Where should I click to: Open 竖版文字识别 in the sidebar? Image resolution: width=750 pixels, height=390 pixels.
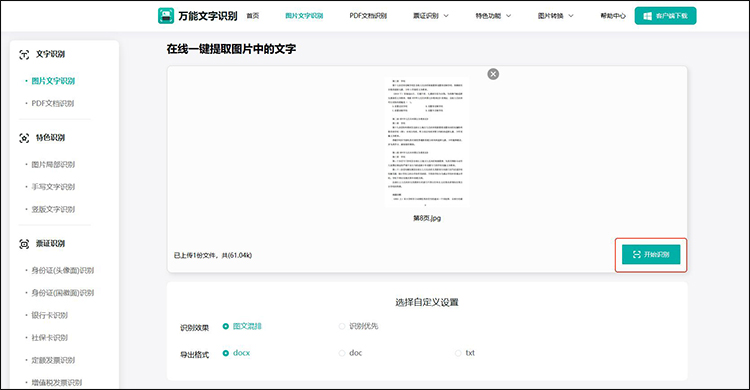53,210
